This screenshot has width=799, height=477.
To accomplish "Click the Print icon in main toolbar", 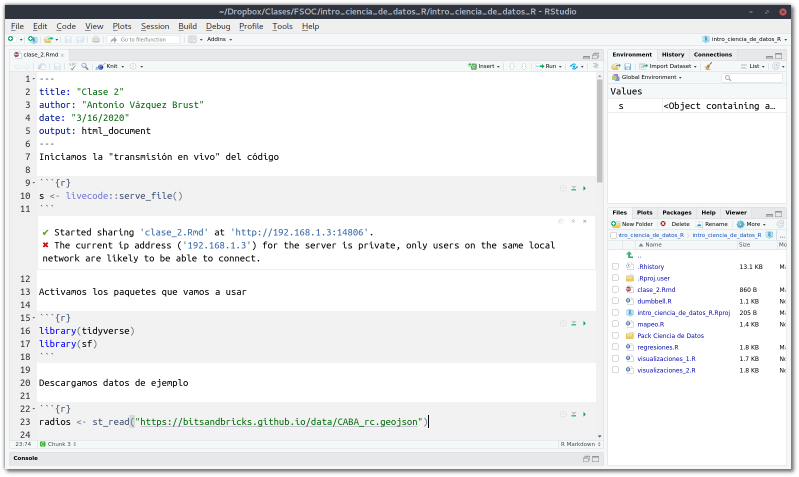I will 96,39.
